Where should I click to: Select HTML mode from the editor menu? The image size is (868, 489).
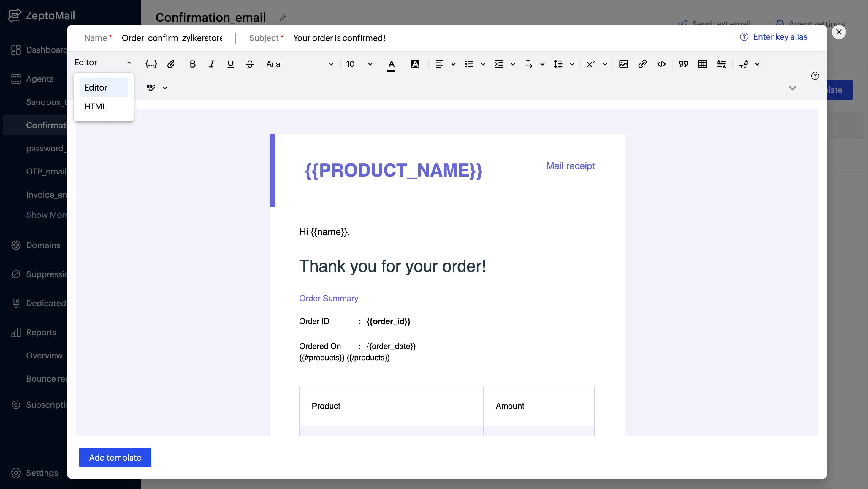(95, 107)
